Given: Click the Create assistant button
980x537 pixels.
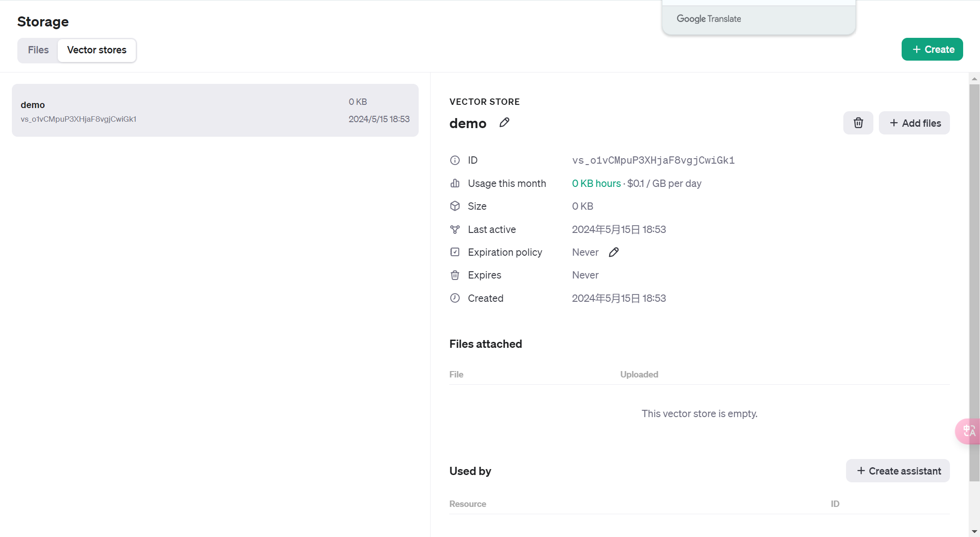Looking at the screenshot, I should (x=898, y=471).
